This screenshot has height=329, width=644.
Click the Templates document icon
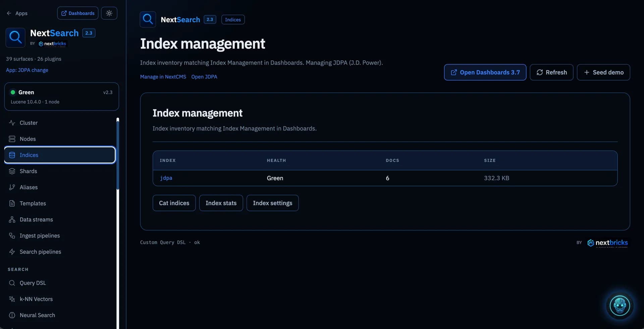click(x=12, y=203)
